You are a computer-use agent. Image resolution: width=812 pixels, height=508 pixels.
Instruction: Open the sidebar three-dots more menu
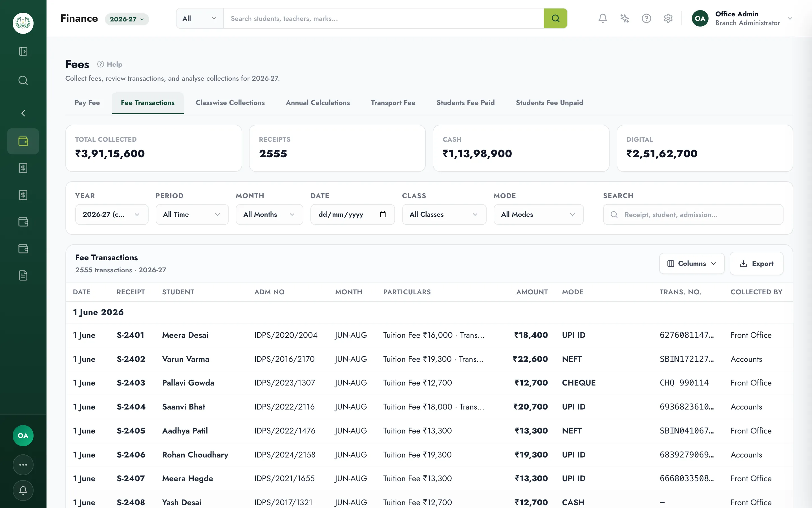23,465
